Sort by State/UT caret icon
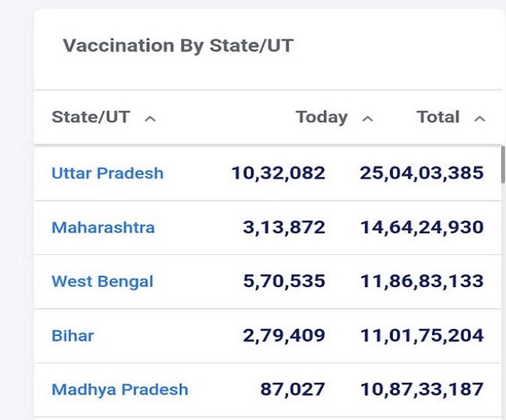 click(x=150, y=119)
